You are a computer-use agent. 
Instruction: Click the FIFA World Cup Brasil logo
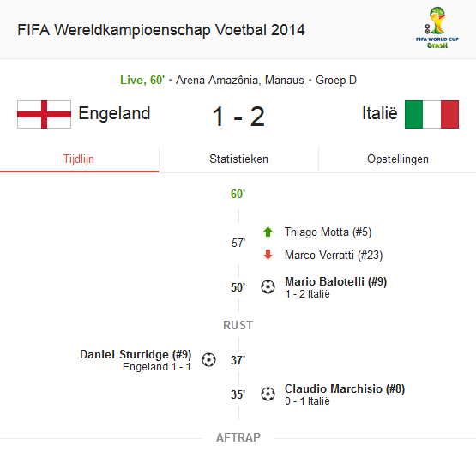click(437, 27)
